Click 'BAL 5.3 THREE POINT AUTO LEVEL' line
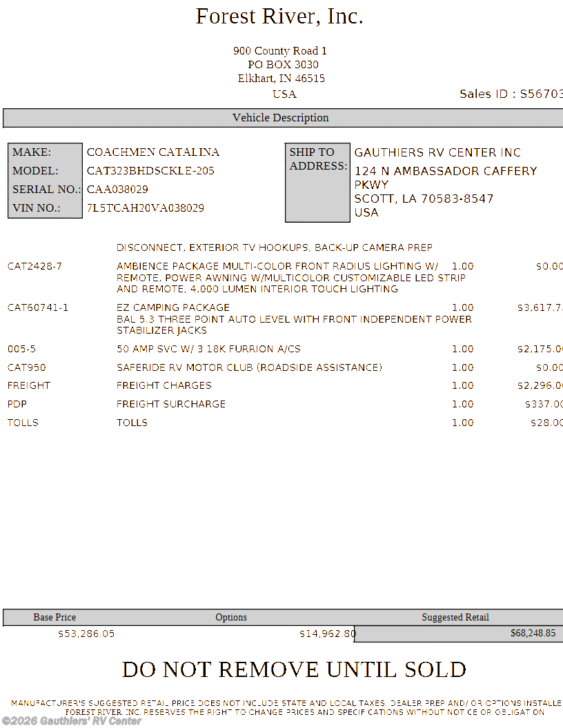This screenshot has height=728, width=563. [x=294, y=319]
